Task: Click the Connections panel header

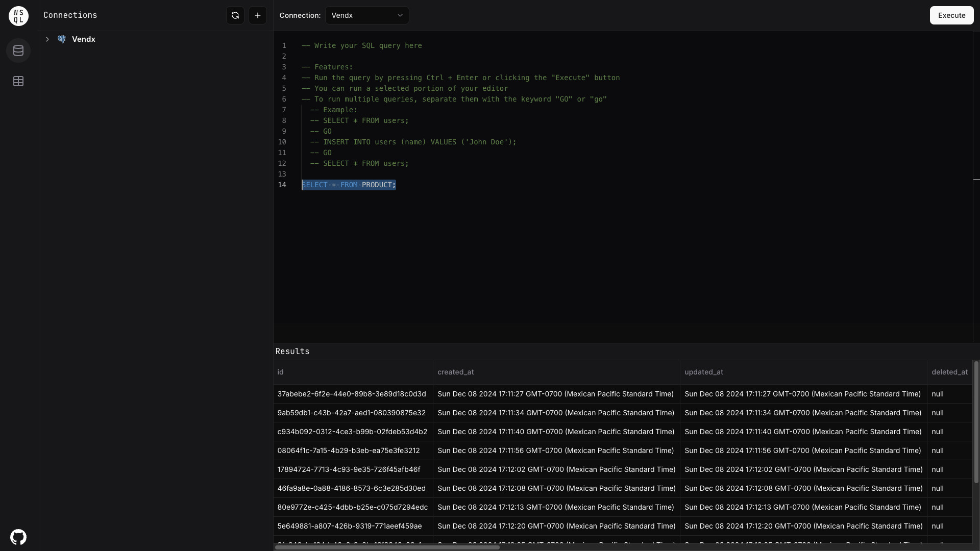Action: click(70, 15)
